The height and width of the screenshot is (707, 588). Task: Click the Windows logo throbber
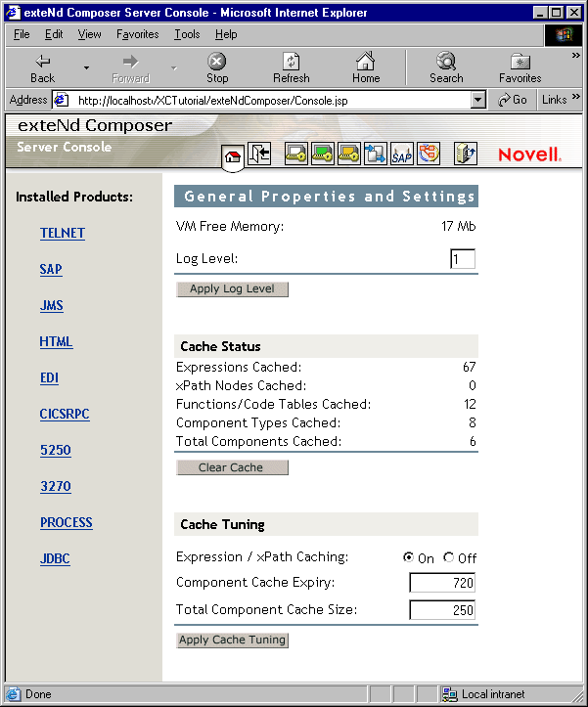[564, 35]
